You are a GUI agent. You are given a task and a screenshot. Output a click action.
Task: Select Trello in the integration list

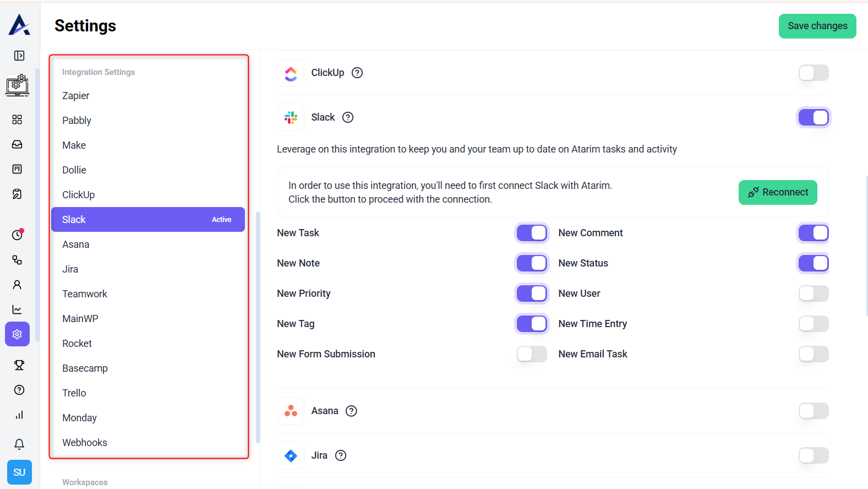click(74, 393)
